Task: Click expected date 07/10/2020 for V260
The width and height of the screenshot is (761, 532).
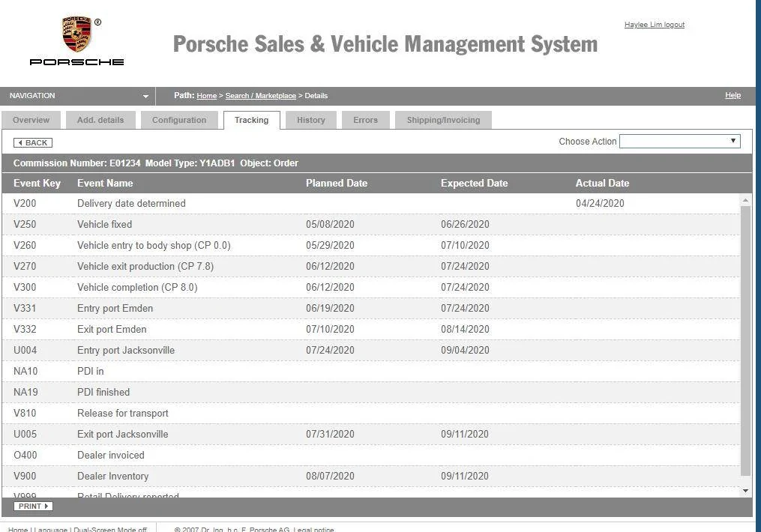Action: tap(465, 245)
